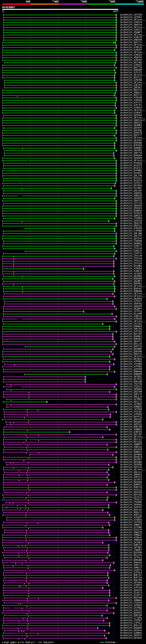Select the UniRef100_Q7XXC4 label
146x644 pixels.
[131, 263]
